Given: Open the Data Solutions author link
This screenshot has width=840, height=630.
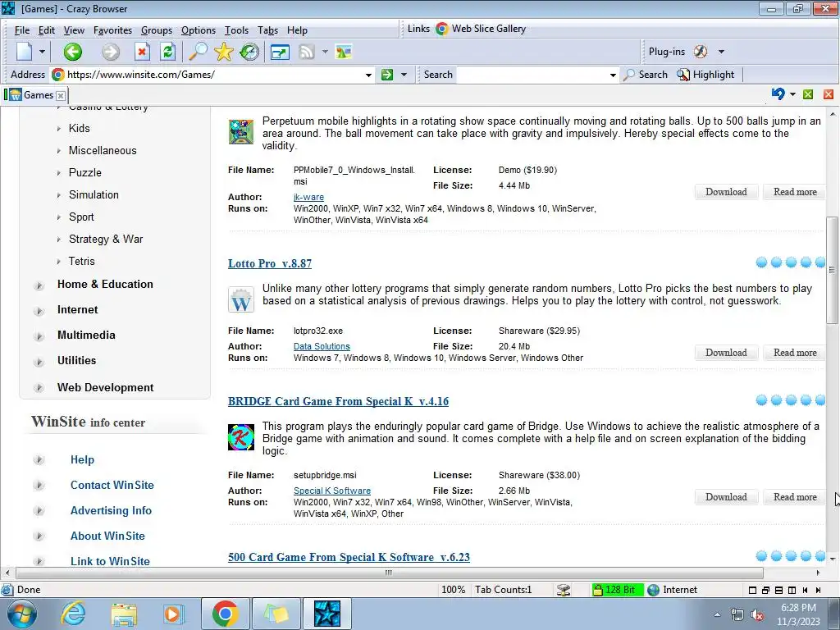Looking at the screenshot, I should pos(322,347).
